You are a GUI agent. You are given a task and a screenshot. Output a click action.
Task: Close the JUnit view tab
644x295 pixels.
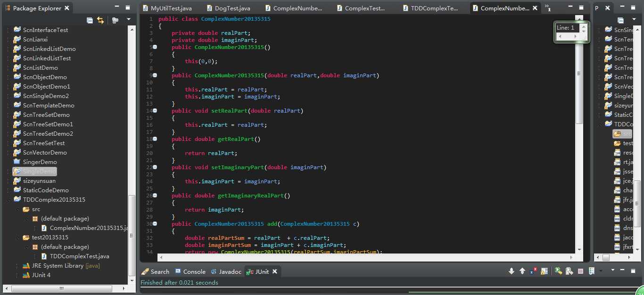(x=274, y=271)
